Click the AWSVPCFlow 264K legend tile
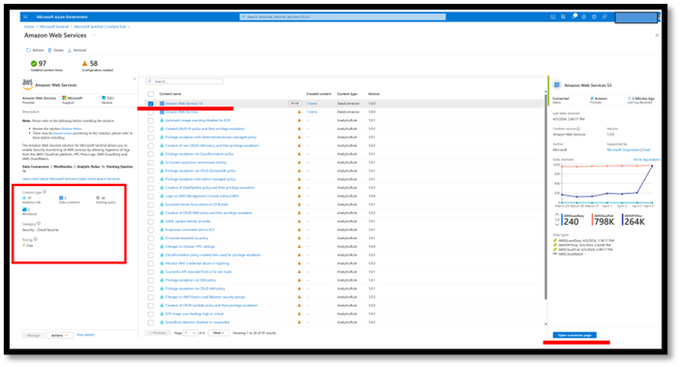The image size is (680, 367). tap(634, 220)
